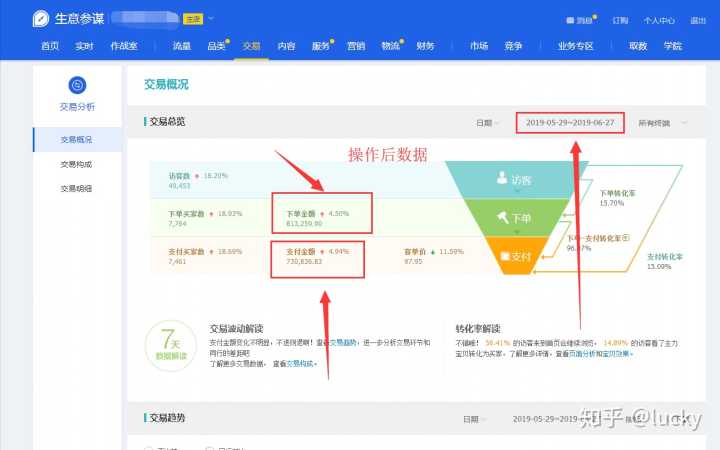720x450 pixels.
Task: Expand the shop account dropdown arrow
Action: [211, 19]
